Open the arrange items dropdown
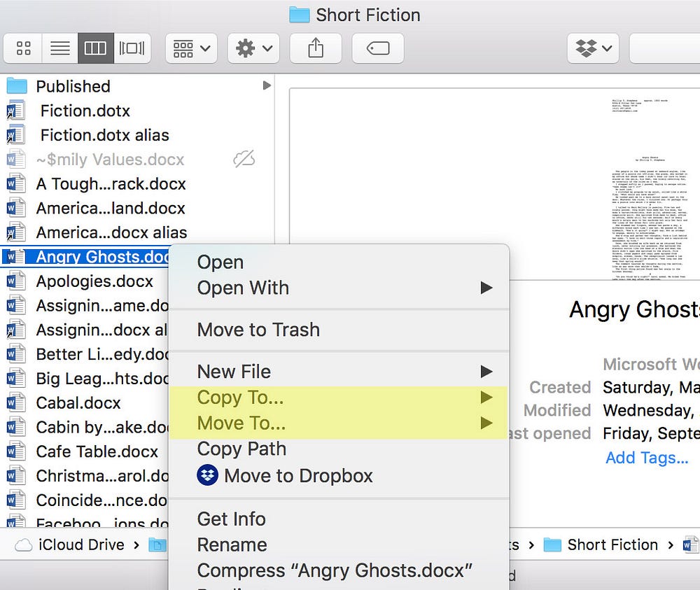700x590 pixels. [192, 48]
